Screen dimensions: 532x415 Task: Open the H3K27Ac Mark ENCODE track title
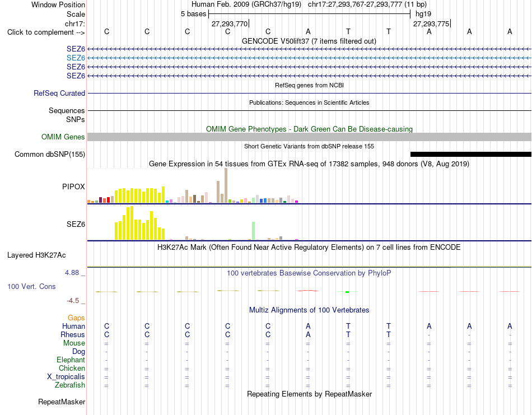tap(309, 248)
